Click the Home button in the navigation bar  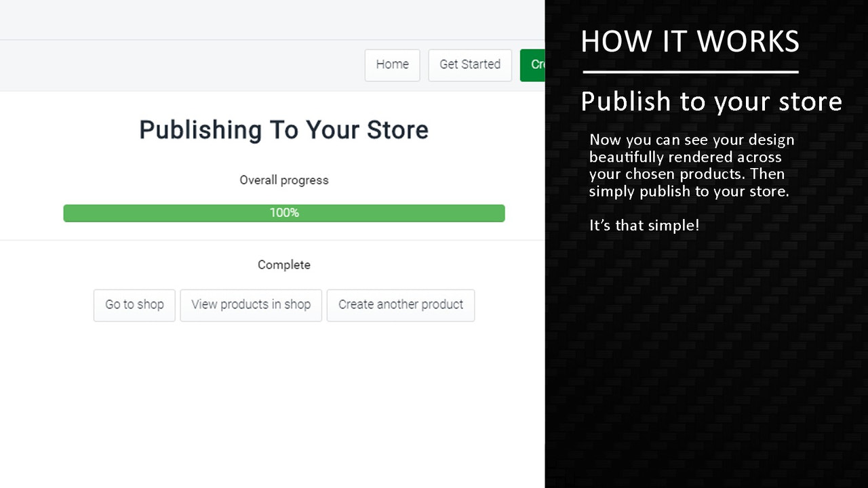click(392, 64)
